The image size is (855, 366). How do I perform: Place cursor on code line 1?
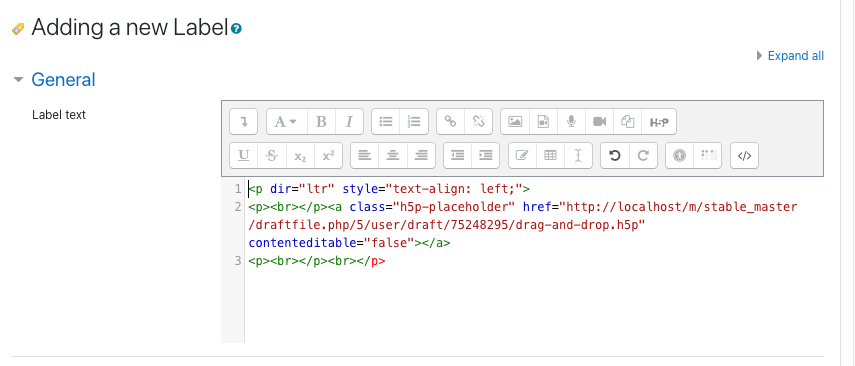tap(389, 189)
